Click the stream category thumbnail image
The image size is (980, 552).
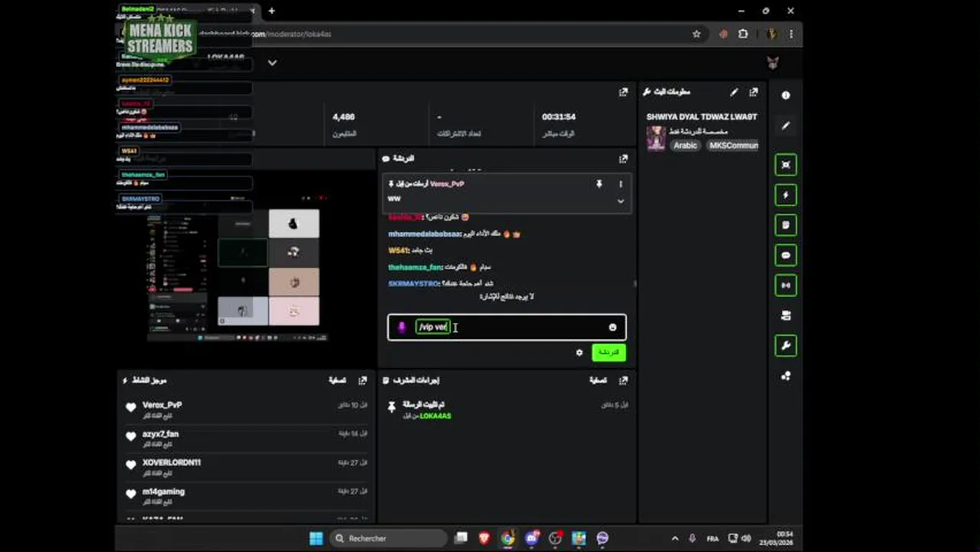[x=656, y=139]
